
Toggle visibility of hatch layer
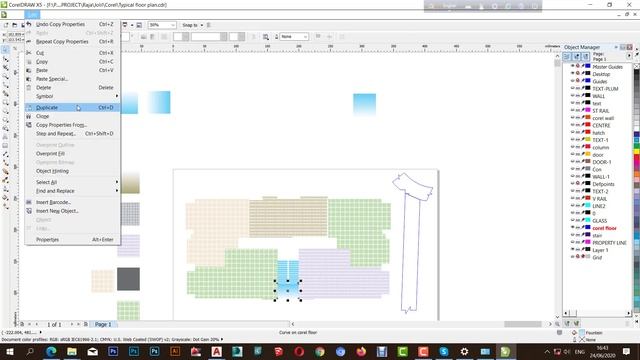(572, 133)
